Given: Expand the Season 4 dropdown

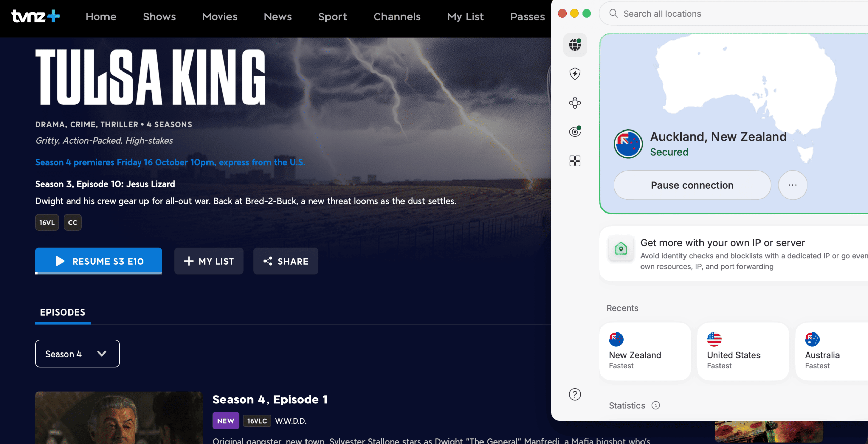Looking at the screenshot, I should pos(77,354).
